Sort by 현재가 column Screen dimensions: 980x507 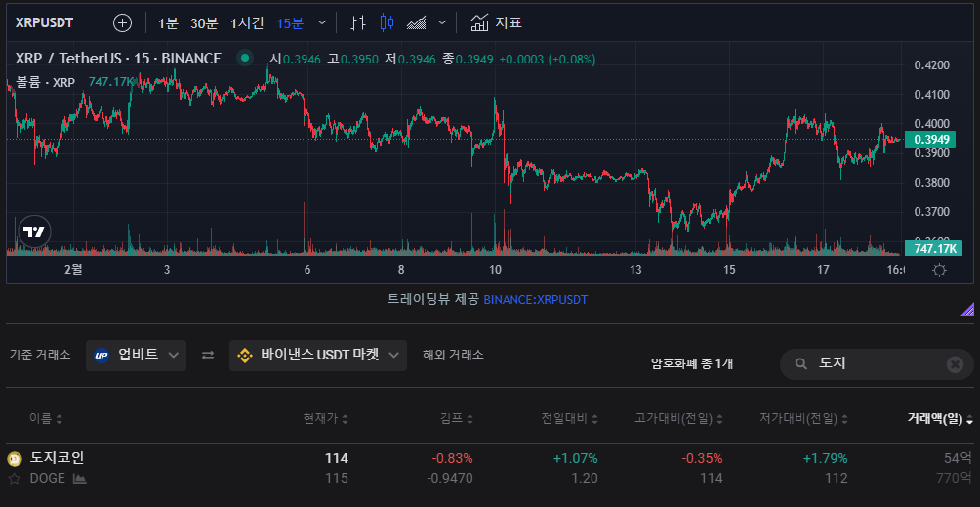[326, 419]
